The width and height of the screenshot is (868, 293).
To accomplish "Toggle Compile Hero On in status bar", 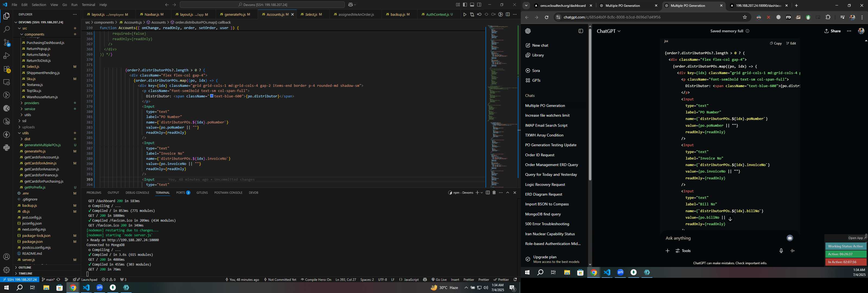I will pyautogui.click(x=316, y=279).
